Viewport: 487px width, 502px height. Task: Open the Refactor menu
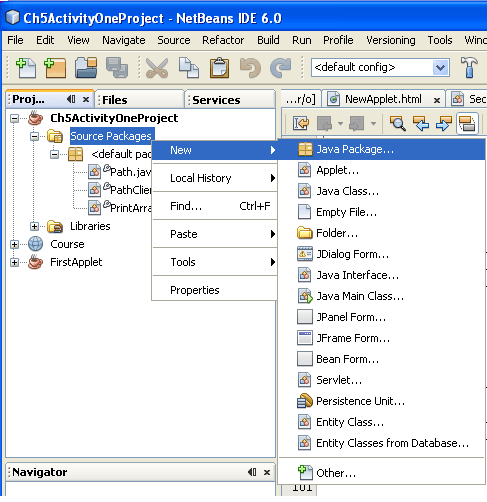[223, 40]
